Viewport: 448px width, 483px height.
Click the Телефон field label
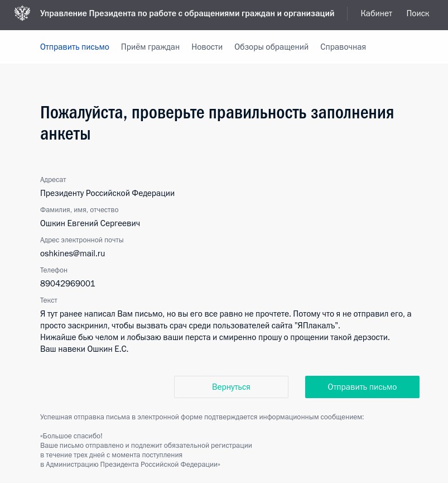(54, 270)
